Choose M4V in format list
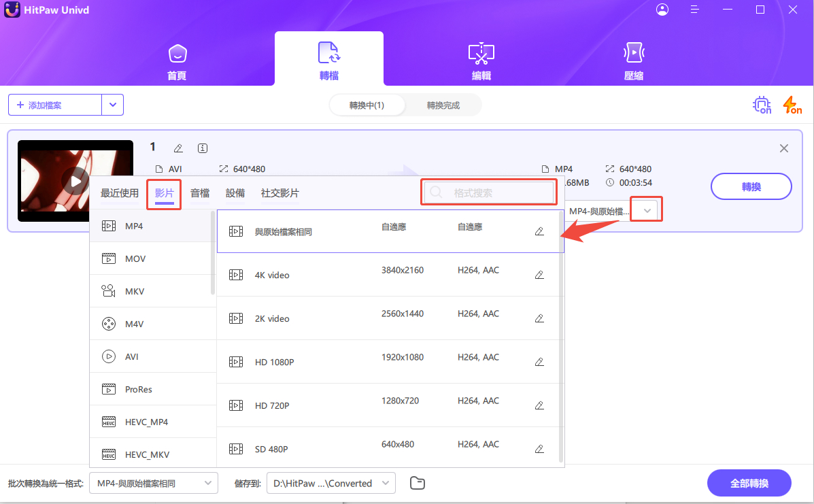This screenshot has height=504, width=814. [x=152, y=324]
